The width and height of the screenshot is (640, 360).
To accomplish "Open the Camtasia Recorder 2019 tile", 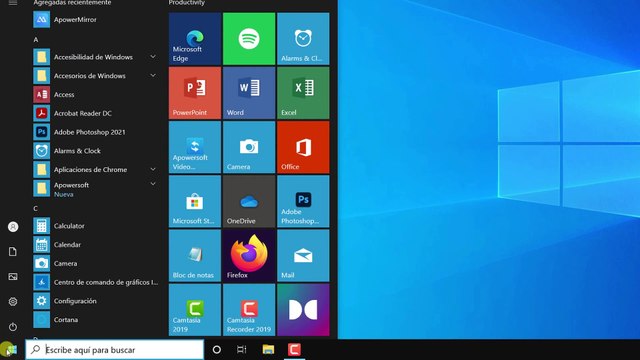I will click(249, 310).
